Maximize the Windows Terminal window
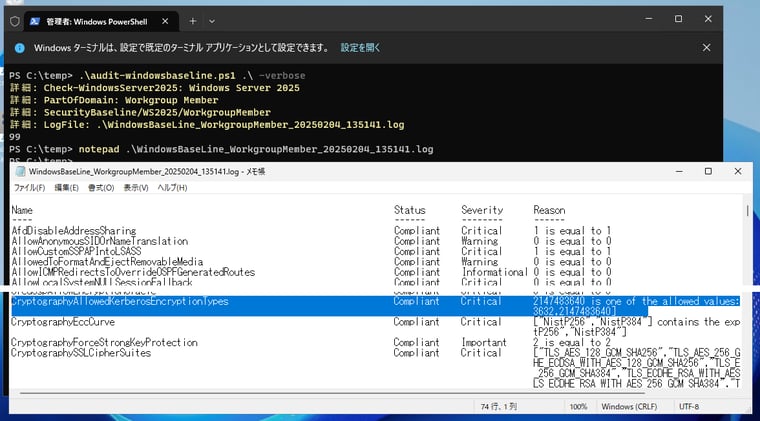The width and height of the screenshot is (760, 421). tap(678, 19)
